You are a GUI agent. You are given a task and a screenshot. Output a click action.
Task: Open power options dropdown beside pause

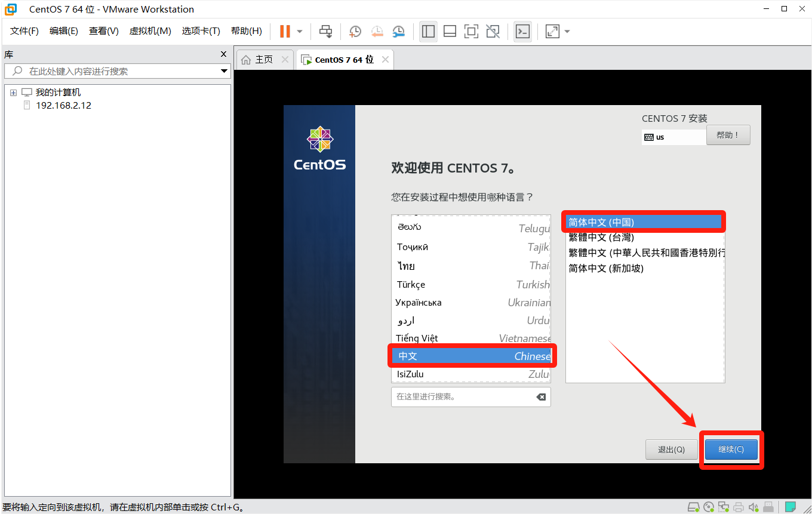point(300,31)
